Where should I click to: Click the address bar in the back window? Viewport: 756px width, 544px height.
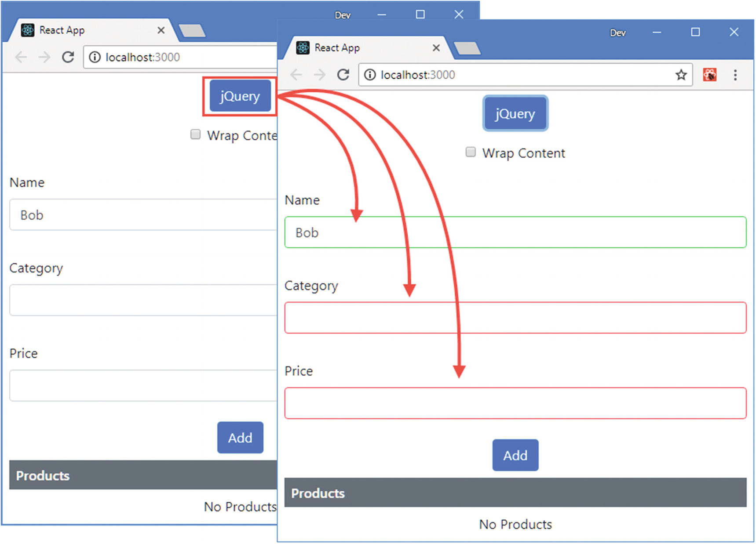[x=180, y=57]
